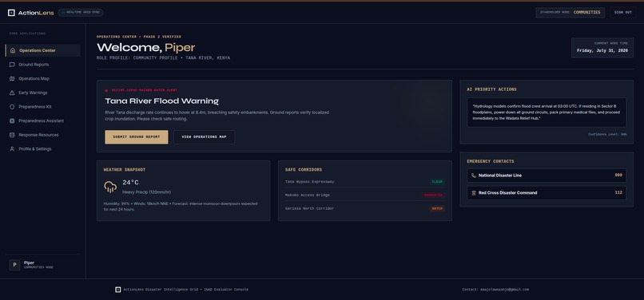Click the Red Cross Disaster Command building icon
This screenshot has height=300, width=644.
point(474,193)
